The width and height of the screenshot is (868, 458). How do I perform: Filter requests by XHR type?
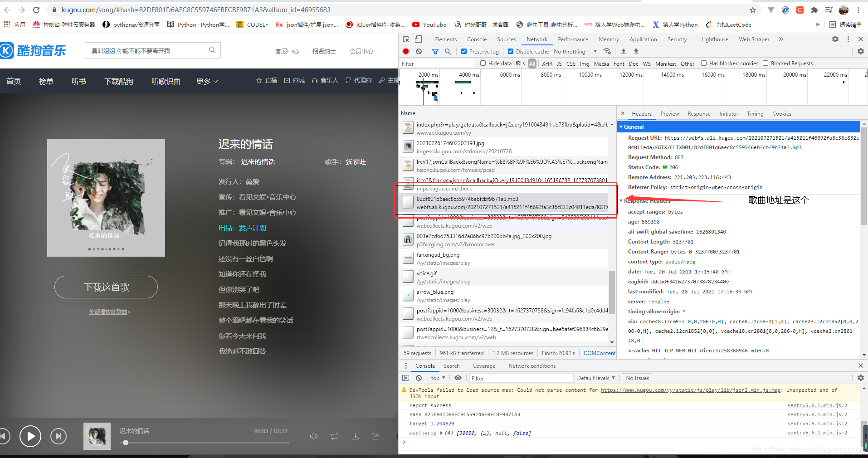547,64
